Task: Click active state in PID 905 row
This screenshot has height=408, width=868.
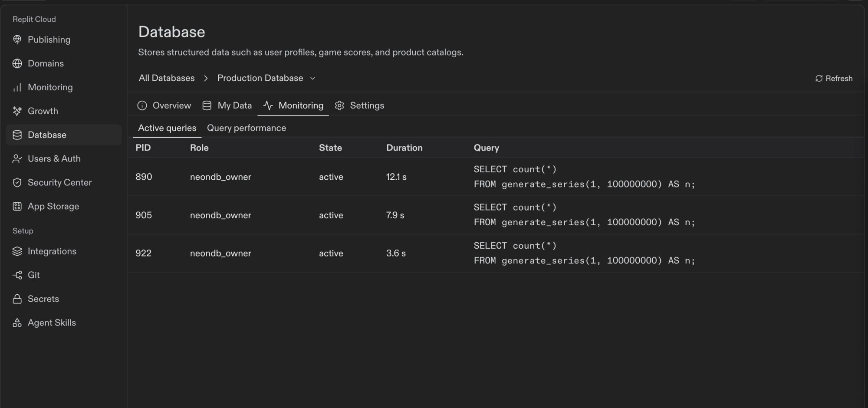Action: (331, 215)
